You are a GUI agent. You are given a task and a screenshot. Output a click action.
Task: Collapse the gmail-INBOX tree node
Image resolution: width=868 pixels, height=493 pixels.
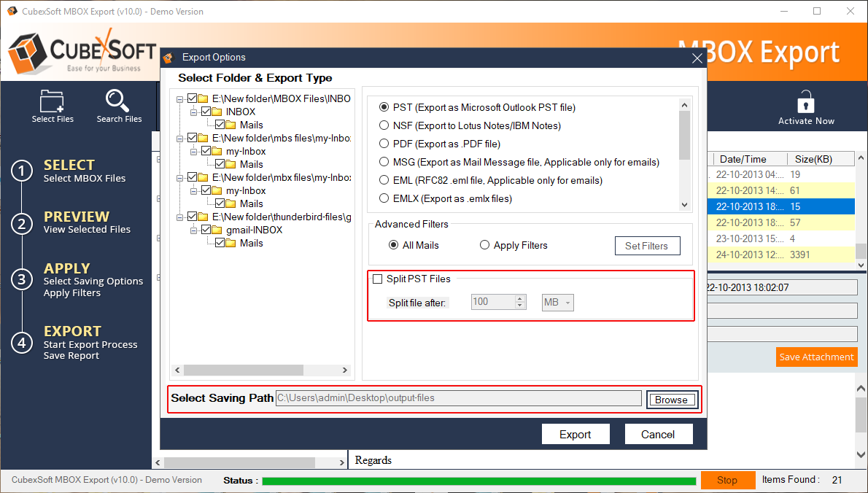[193, 230]
